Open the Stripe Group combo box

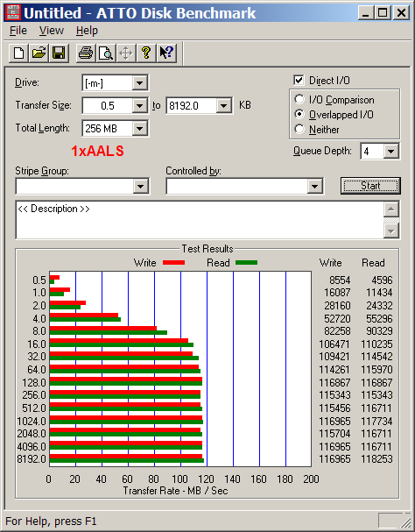pyautogui.click(x=82, y=187)
